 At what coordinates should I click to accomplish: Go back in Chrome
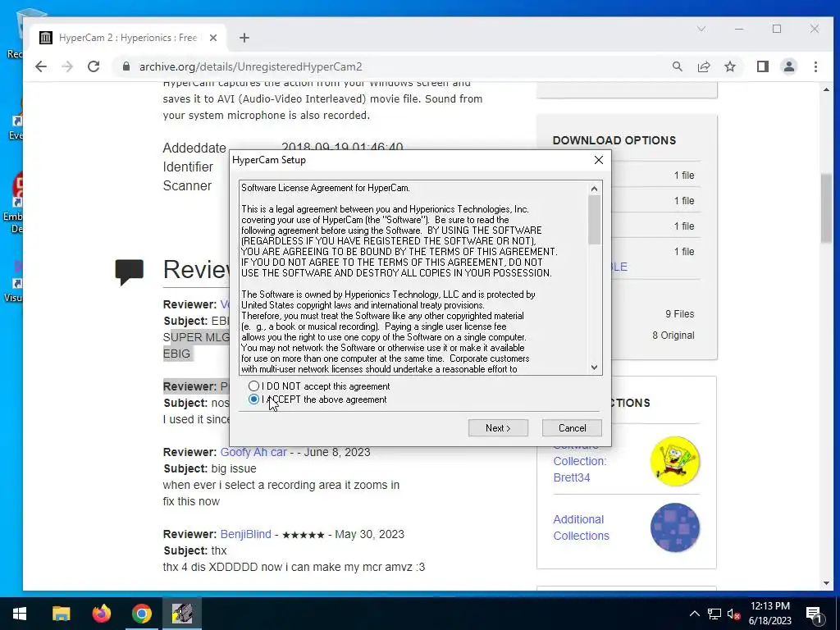pyautogui.click(x=41, y=66)
